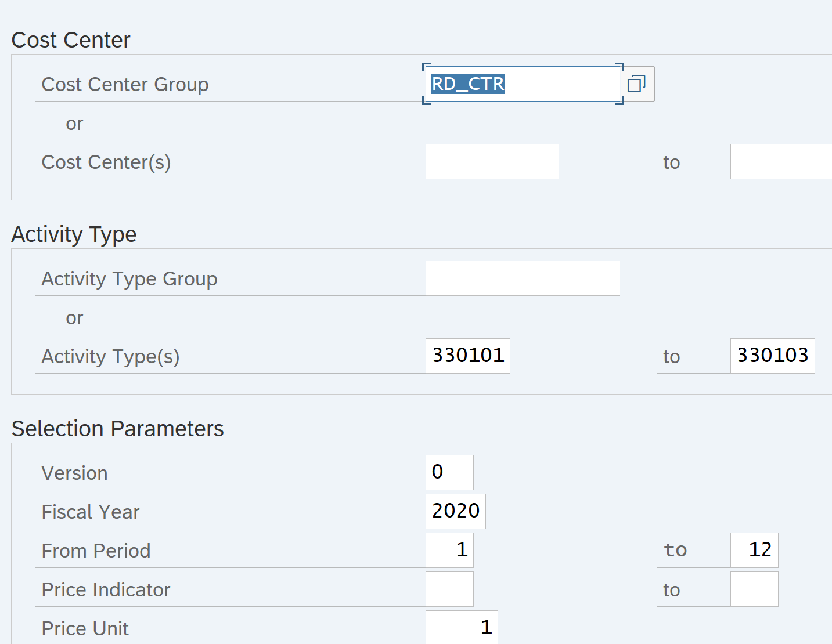Click the Price Indicator to field
The image size is (832, 644).
pyautogui.click(x=754, y=589)
